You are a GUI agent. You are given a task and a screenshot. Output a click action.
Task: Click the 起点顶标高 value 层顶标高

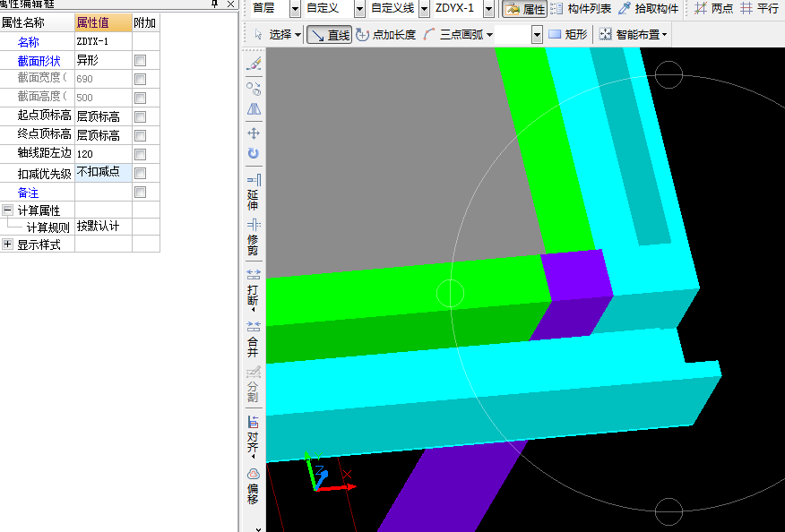104,116
